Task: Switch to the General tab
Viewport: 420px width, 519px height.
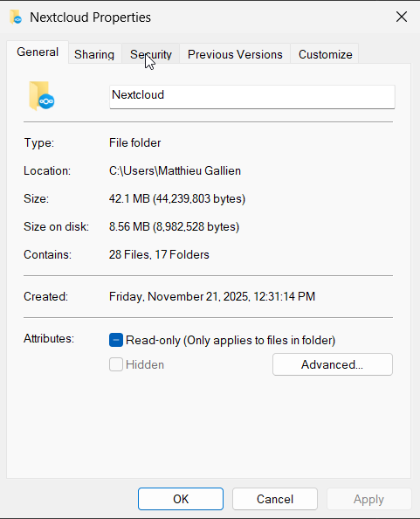Action: [x=38, y=52]
